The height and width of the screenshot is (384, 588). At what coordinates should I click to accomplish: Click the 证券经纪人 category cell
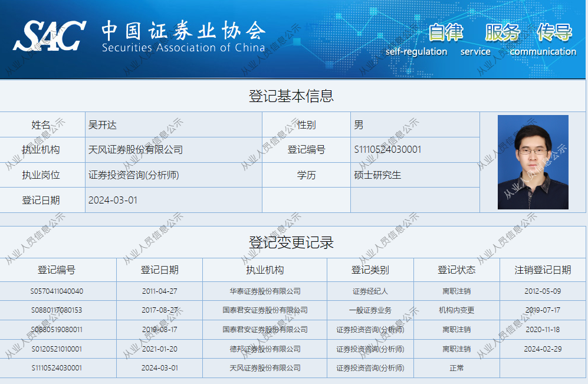pos(370,291)
